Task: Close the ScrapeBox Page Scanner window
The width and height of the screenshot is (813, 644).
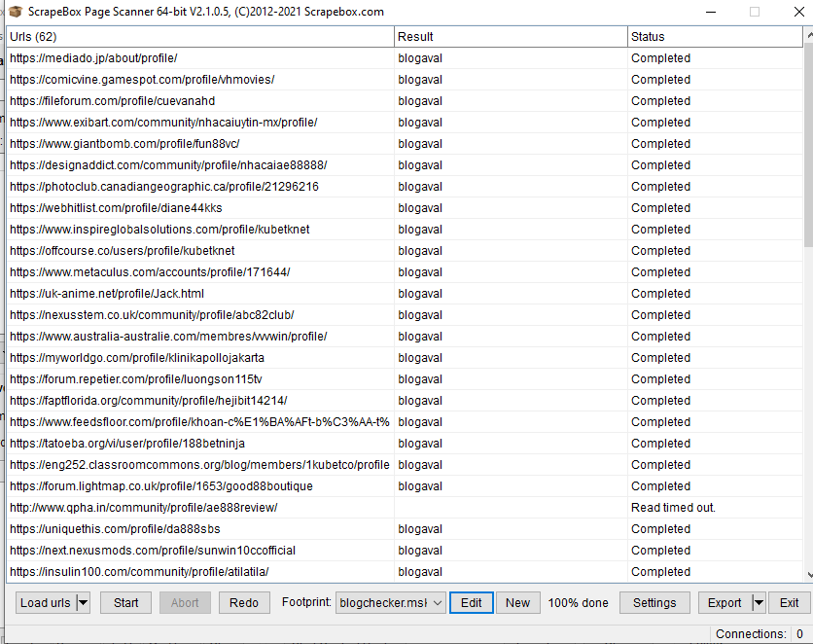Action: tap(799, 12)
